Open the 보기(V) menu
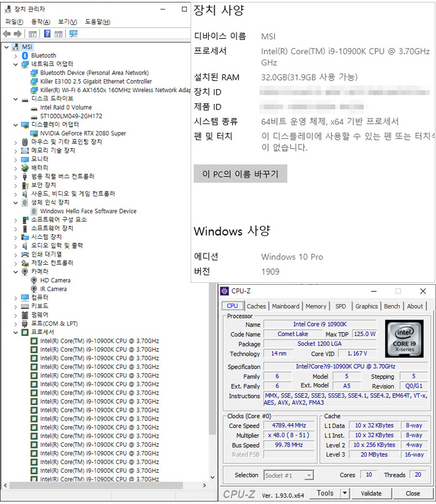This screenshot has height=504, width=436. tap(67, 22)
